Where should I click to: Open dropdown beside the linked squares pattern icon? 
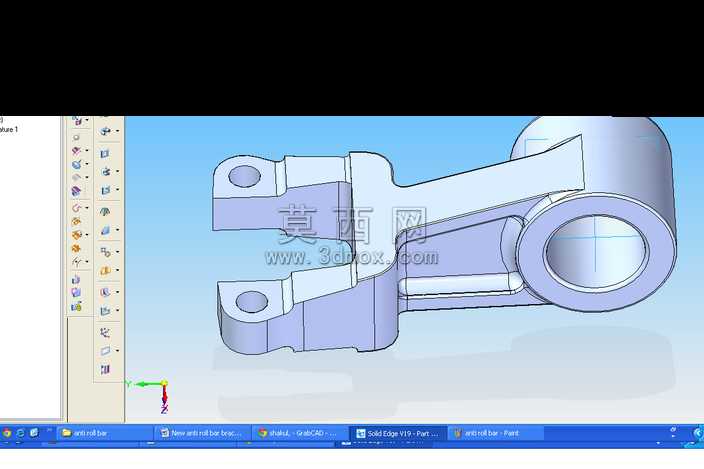tap(117, 252)
